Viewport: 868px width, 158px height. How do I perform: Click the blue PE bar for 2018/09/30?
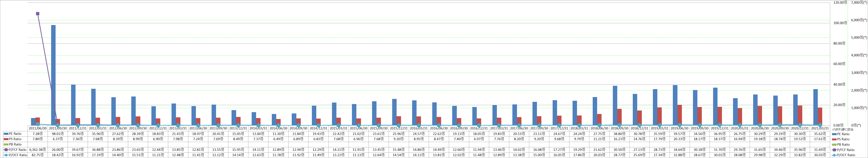pos(615,106)
